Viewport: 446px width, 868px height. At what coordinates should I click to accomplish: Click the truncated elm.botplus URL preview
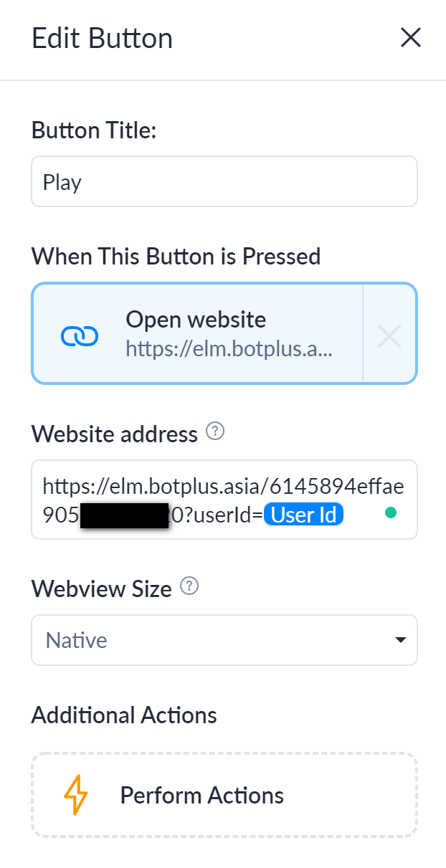click(x=229, y=348)
